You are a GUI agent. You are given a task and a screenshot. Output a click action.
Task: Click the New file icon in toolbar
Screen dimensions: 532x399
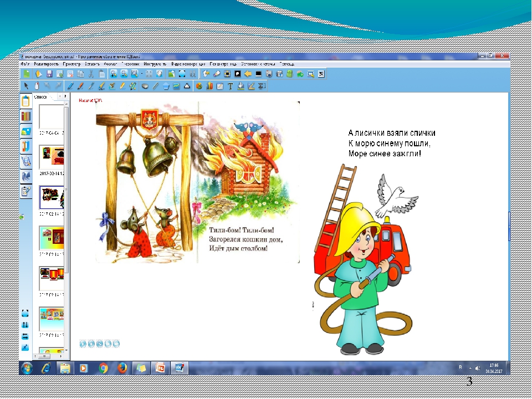click(x=27, y=74)
